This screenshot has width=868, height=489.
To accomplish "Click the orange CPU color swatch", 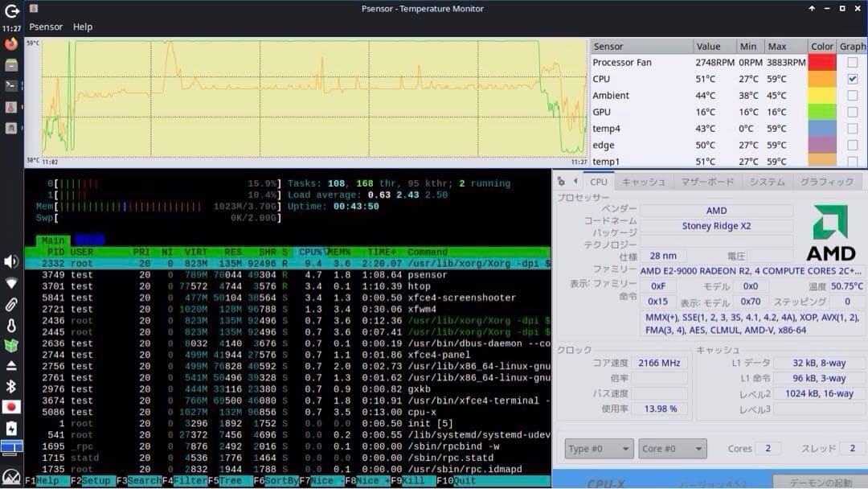I will click(x=822, y=79).
